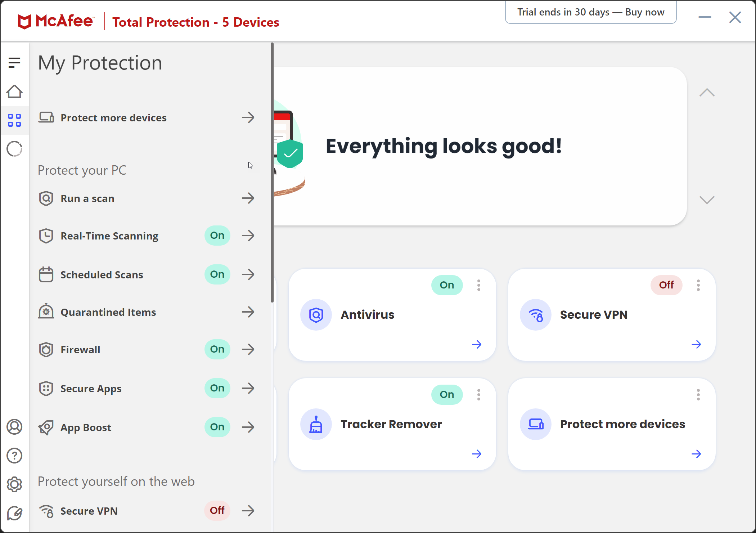Toggle App Boost On badge
Screen dimensions: 756x533
[217, 427]
